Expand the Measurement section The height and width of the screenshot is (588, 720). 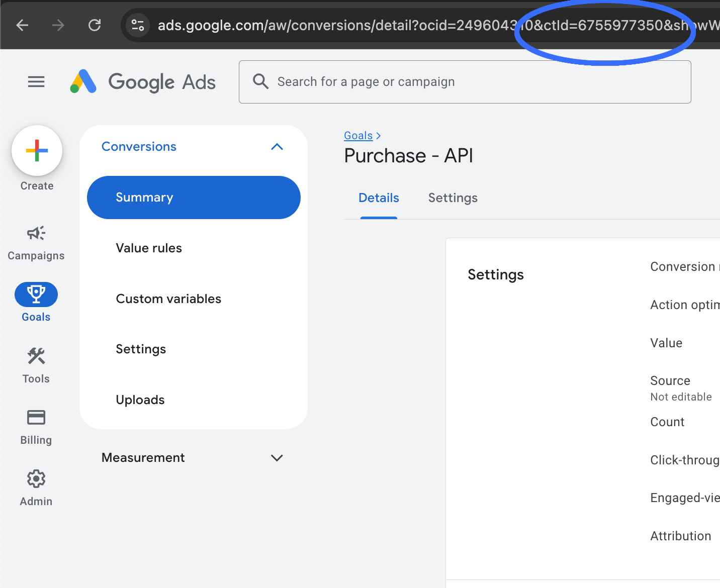(x=277, y=458)
